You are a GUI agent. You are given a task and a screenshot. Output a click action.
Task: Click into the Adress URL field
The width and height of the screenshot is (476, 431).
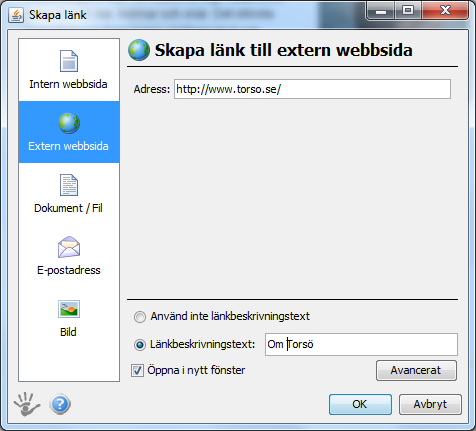point(312,89)
